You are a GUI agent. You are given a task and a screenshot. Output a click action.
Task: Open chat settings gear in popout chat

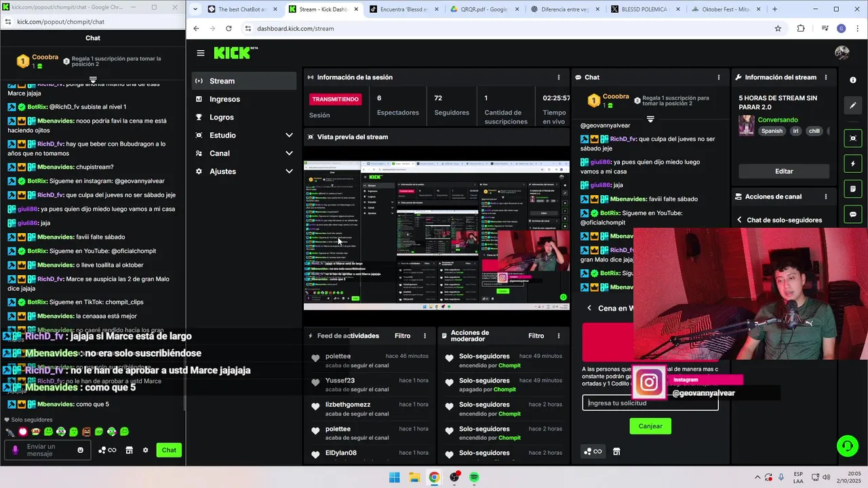pyautogui.click(x=145, y=450)
